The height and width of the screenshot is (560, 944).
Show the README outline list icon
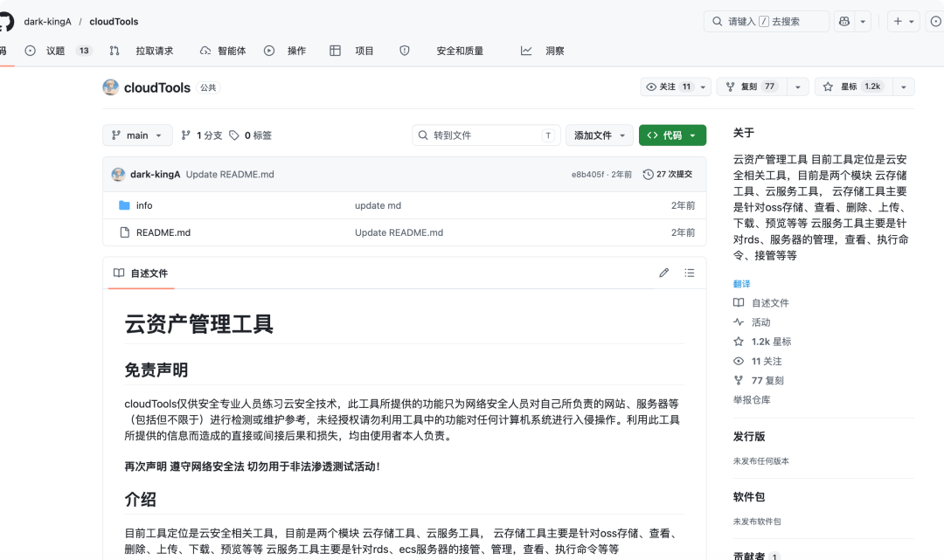click(690, 273)
